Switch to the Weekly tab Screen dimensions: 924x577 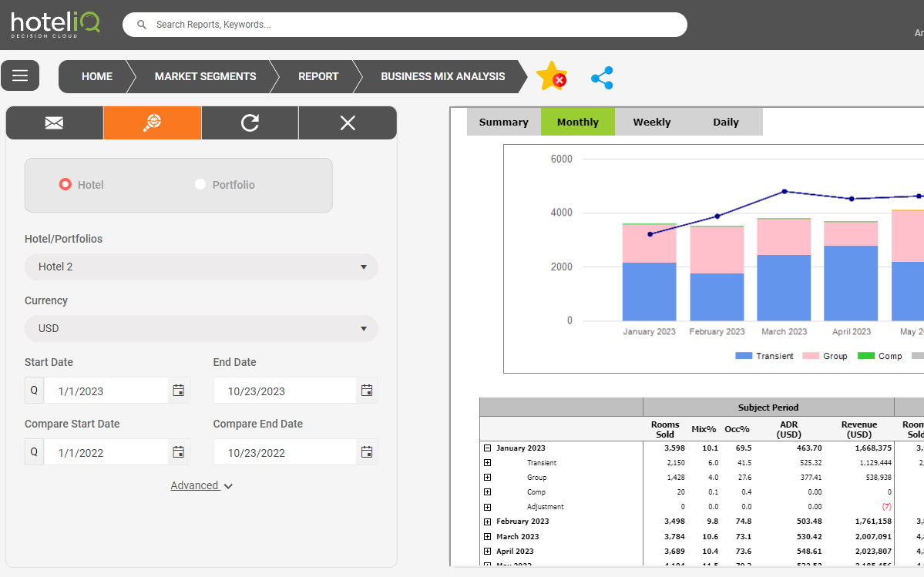coord(651,122)
